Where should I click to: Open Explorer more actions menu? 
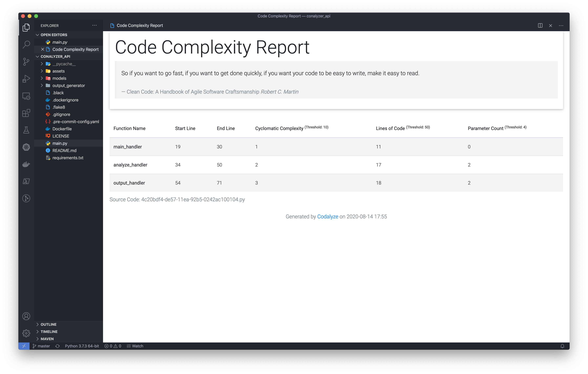94,25
